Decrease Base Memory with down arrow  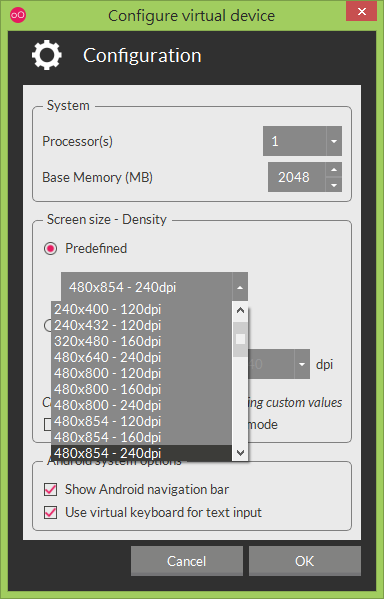point(334,185)
